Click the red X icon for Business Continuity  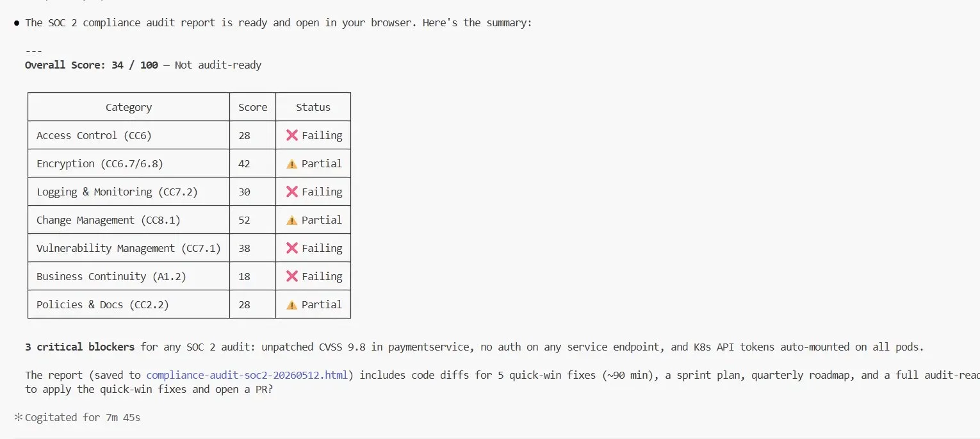click(292, 276)
